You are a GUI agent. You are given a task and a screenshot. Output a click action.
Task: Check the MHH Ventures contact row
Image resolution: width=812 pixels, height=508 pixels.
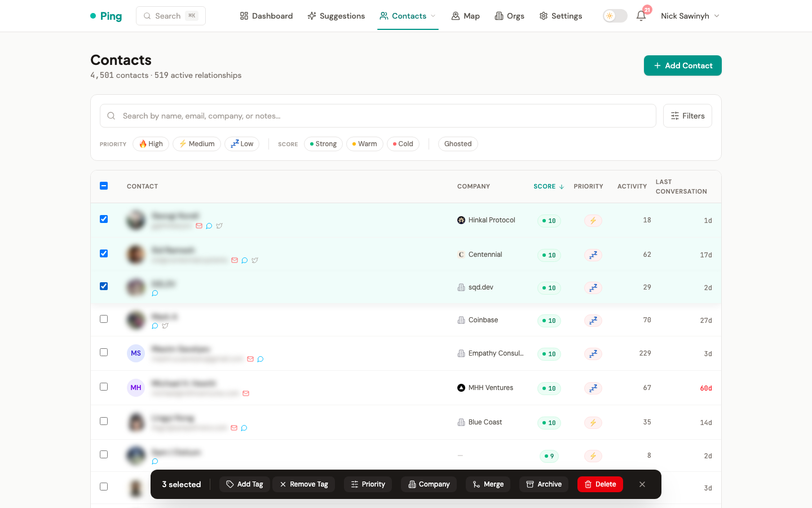pos(104,387)
